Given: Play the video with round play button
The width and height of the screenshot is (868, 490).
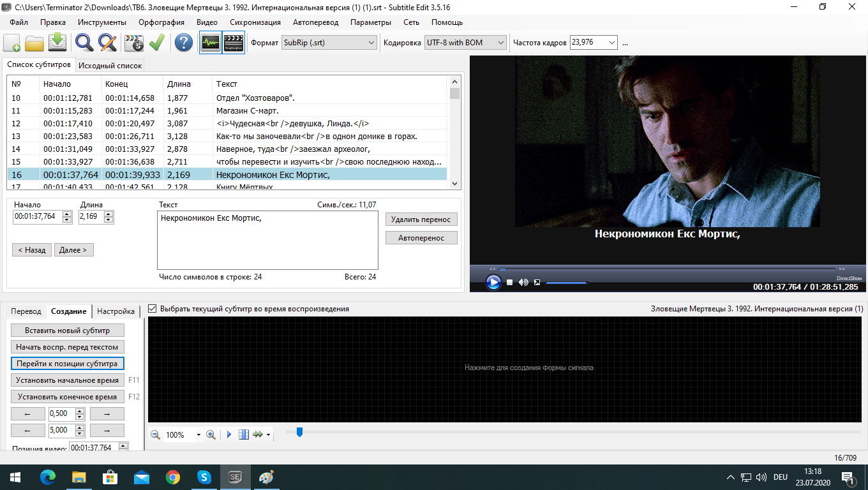Looking at the screenshot, I should pyautogui.click(x=493, y=282).
